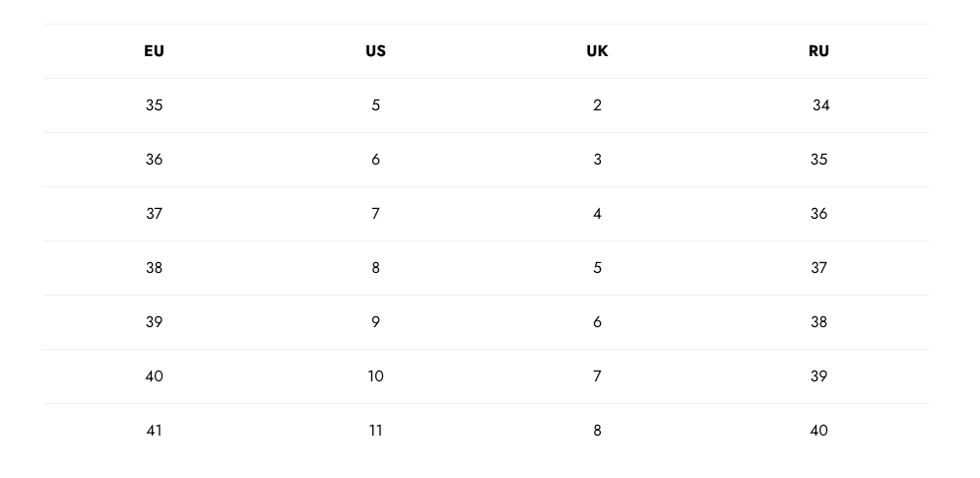Select EU size 35 cell
This screenshot has width=980, height=478.
pos(154,105)
